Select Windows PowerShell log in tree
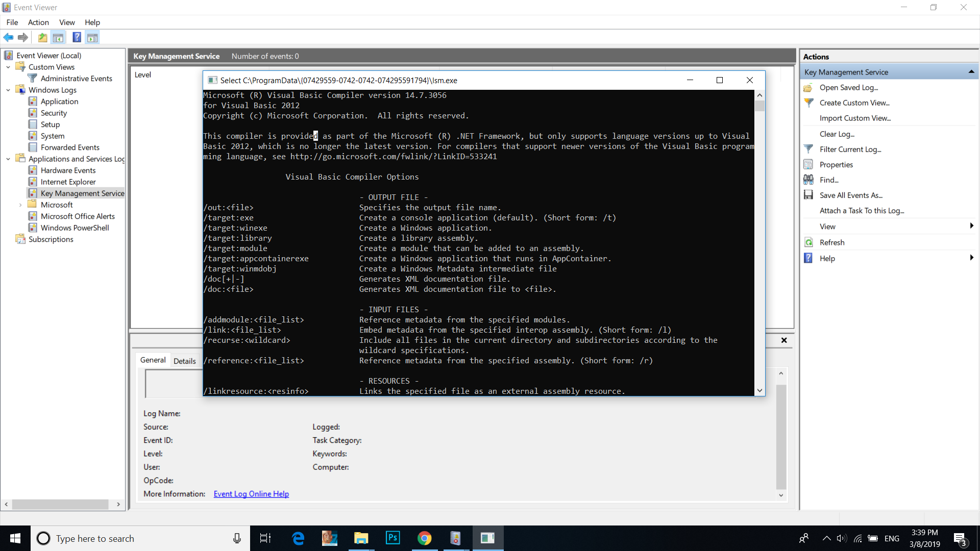The width and height of the screenshot is (980, 551). point(75,228)
